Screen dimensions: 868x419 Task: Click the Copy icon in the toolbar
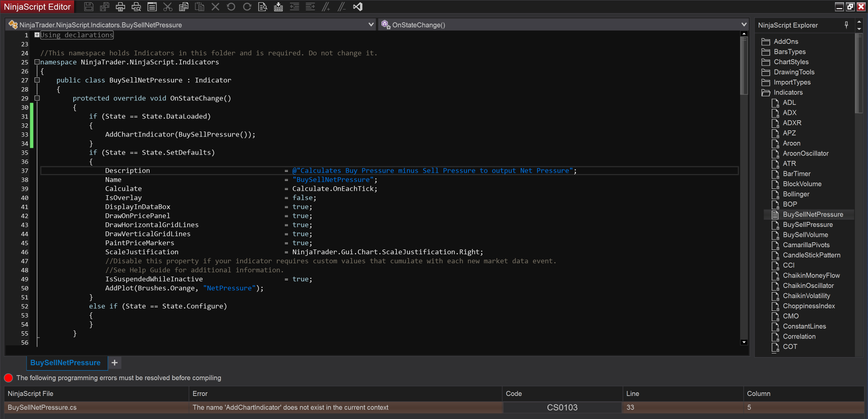pos(184,7)
